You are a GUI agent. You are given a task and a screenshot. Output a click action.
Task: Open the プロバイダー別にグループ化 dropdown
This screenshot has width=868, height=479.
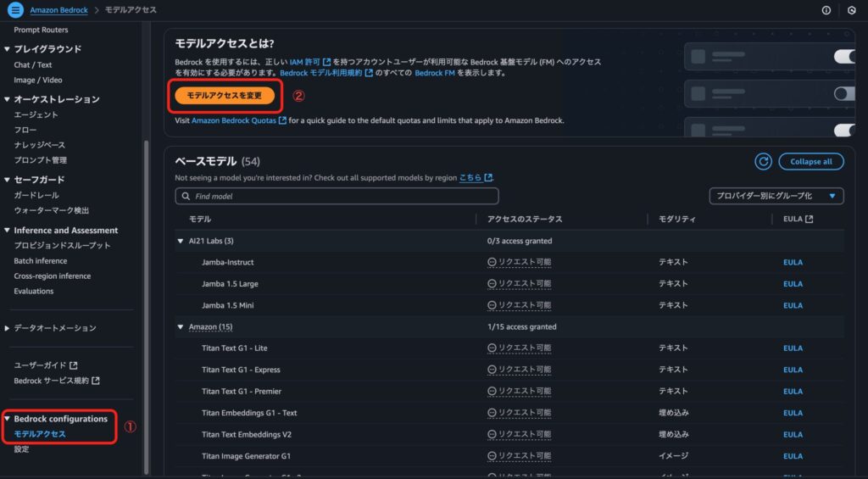pyautogui.click(x=776, y=196)
